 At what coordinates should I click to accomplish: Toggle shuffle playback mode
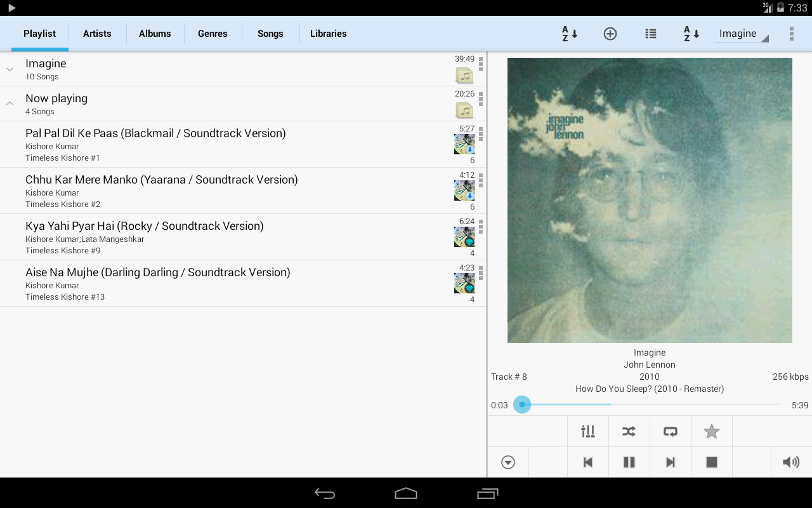click(x=629, y=432)
